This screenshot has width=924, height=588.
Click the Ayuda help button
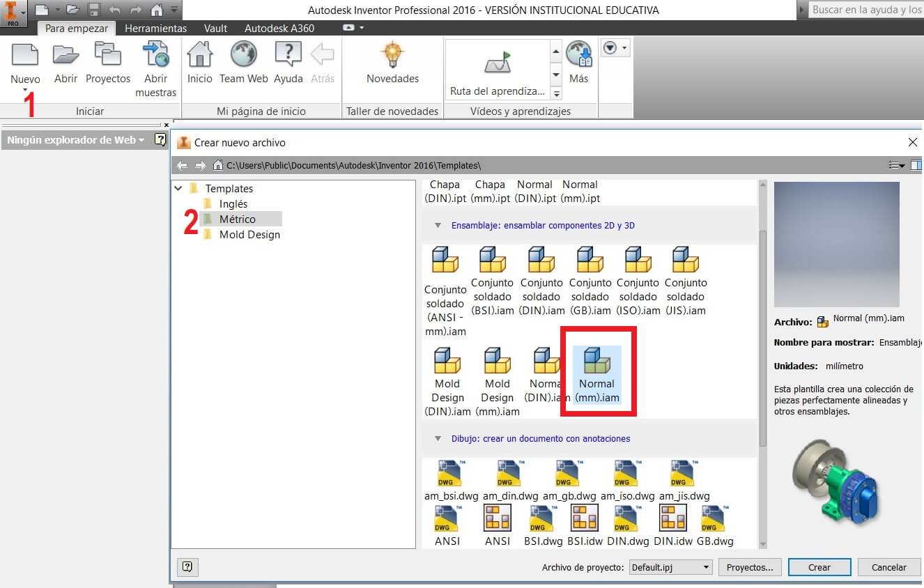[288, 63]
